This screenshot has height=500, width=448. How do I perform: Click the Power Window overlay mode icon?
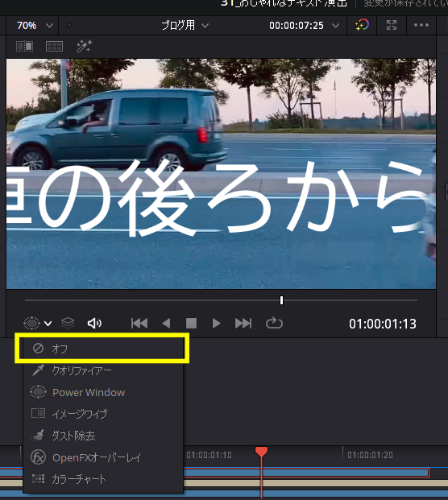31,323
